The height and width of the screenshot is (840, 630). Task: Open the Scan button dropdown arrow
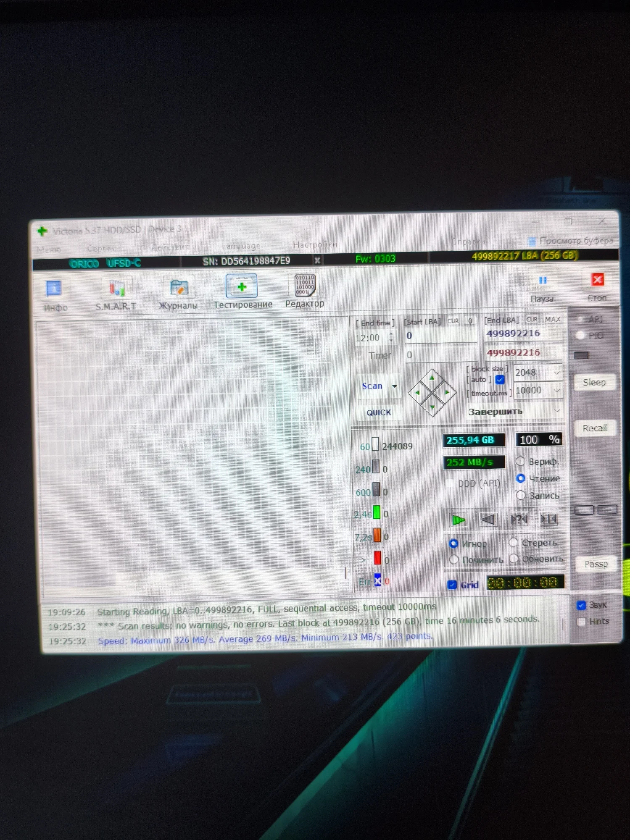point(395,386)
